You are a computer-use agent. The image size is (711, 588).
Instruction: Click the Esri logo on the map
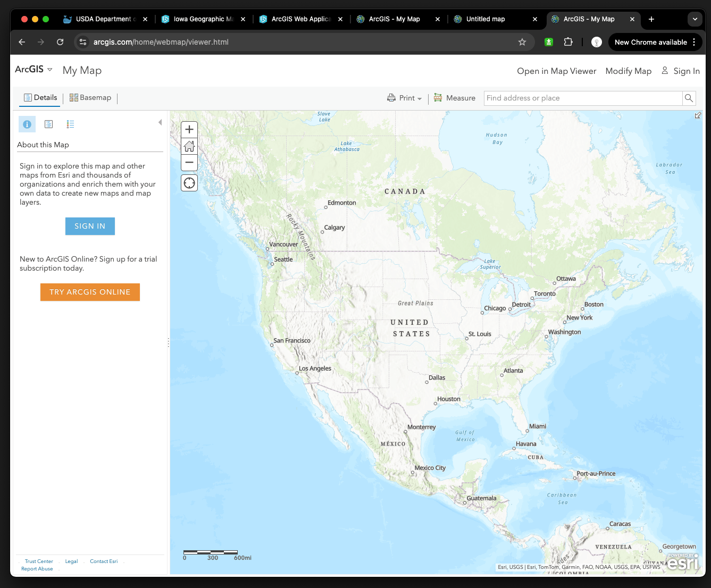[x=683, y=562]
